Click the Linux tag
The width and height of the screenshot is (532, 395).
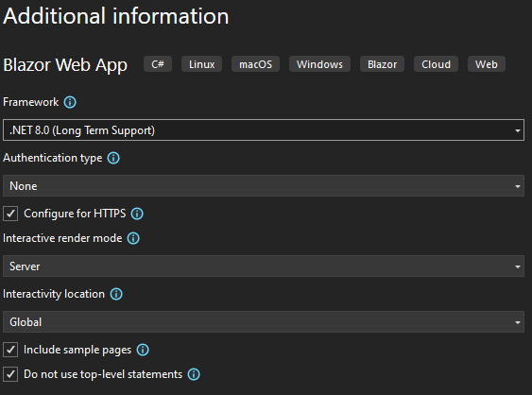click(x=202, y=64)
